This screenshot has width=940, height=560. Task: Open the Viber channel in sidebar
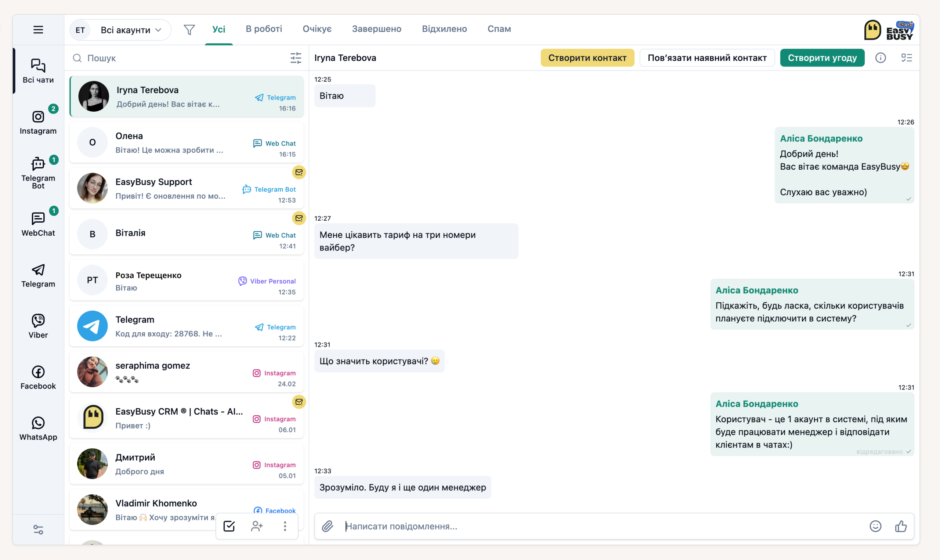pyautogui.click(x=38, y=326)
